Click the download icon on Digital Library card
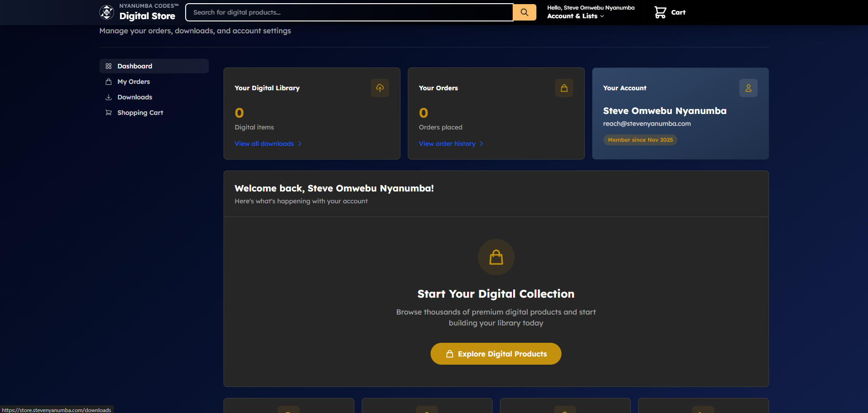This screenshot has width=868, height=413. point(379,88)
